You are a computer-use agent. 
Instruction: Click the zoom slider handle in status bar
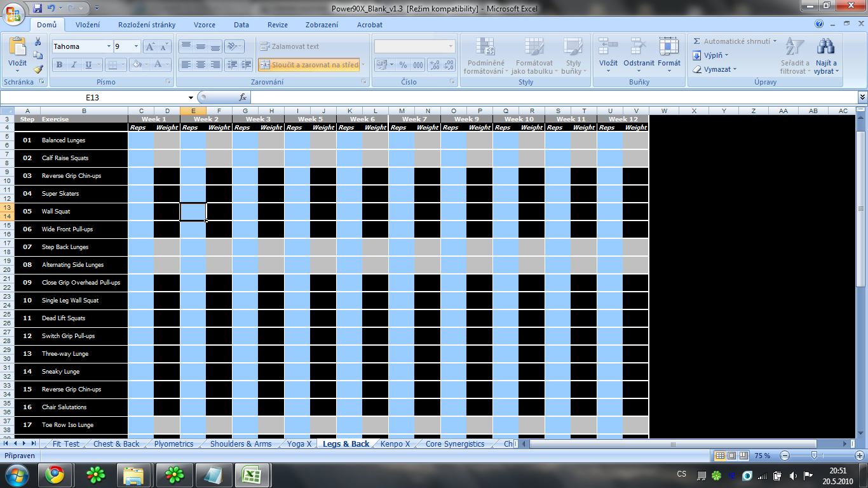[814, 456]
